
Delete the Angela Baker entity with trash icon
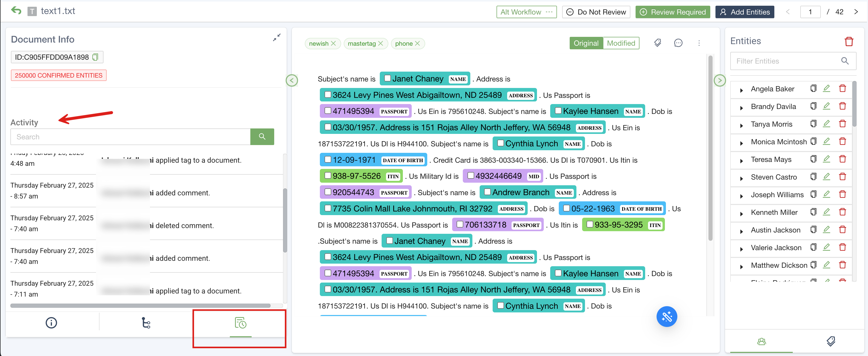(842, 89)
